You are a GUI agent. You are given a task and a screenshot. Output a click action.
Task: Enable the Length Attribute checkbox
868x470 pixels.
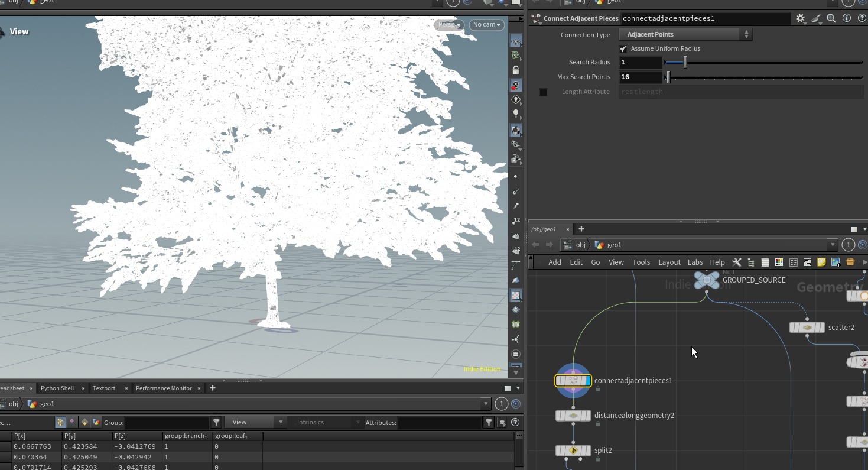543,92
